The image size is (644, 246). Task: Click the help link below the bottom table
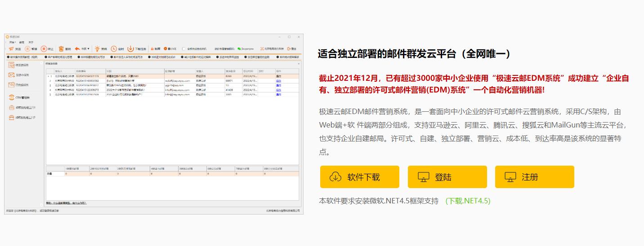click(67, 203)
